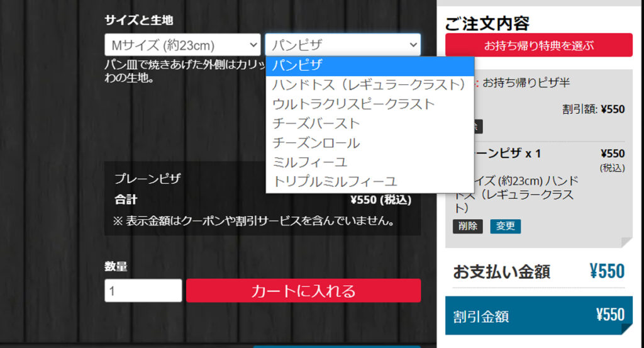Image resolution: width=644 pixels, height=348 pixels.
Task: Click the 合計 ¥550 (税込) summary row
Action: tap(262, 199)
